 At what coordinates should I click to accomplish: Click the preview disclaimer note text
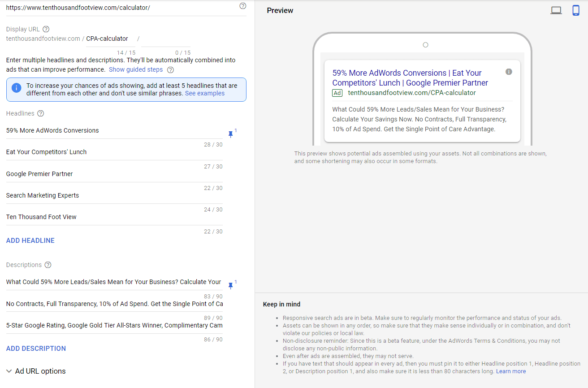click(x=420, y=157)
